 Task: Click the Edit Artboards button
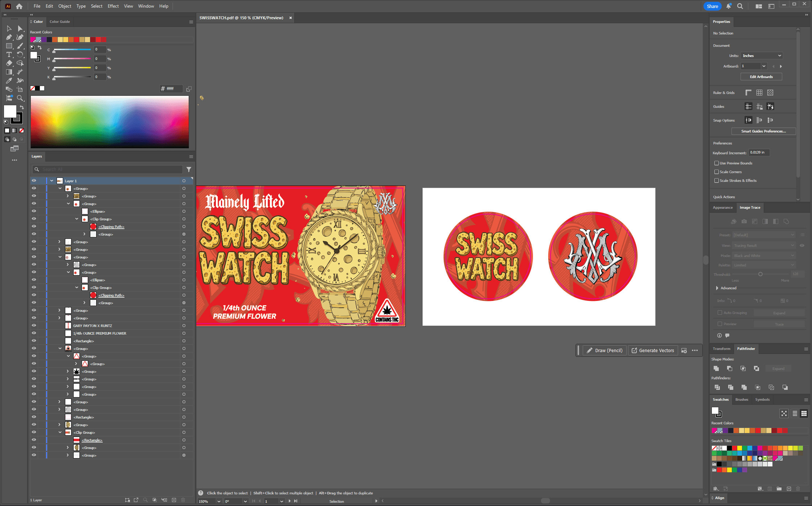[761, 77]
